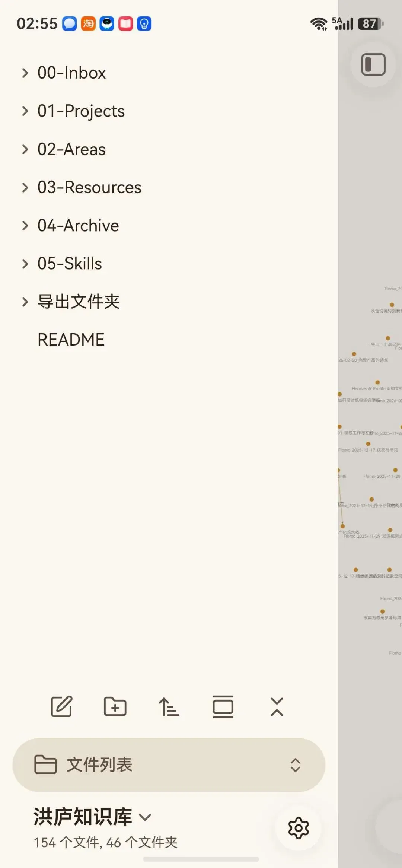
Task: Expand the 03-Resources folder
Action: click(25, 187)
